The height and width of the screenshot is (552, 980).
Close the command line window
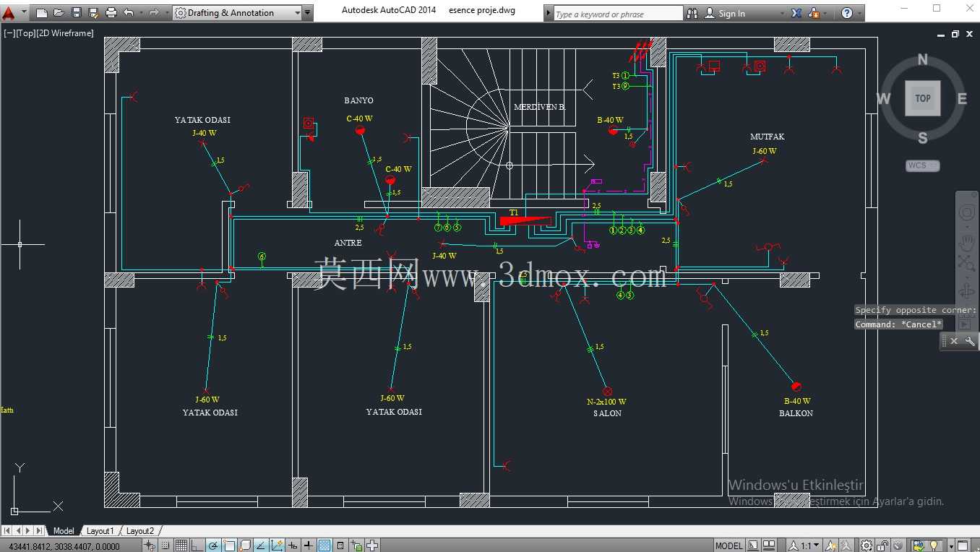954,341
